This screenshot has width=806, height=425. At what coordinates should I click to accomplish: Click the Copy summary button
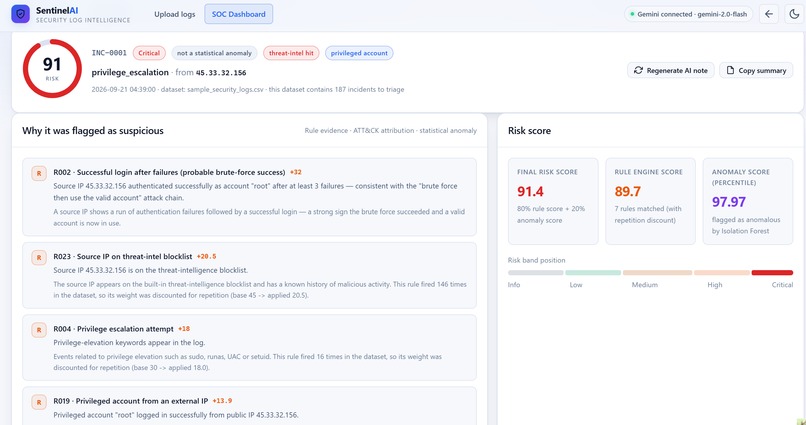756,70
